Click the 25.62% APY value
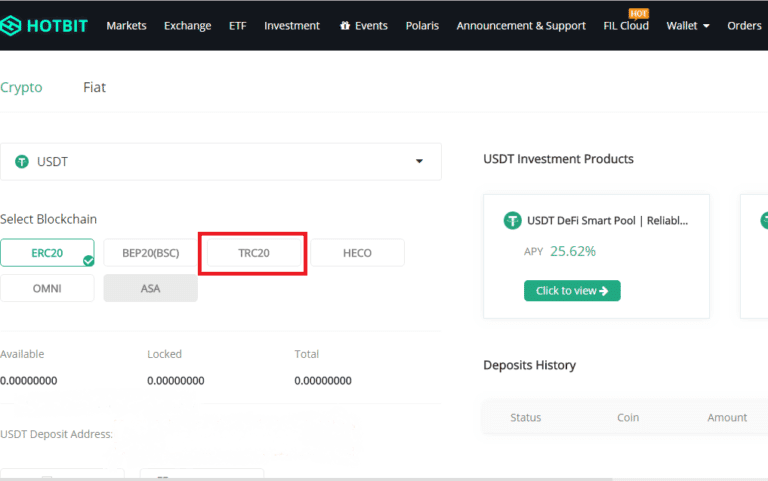 tap(573, 251)
